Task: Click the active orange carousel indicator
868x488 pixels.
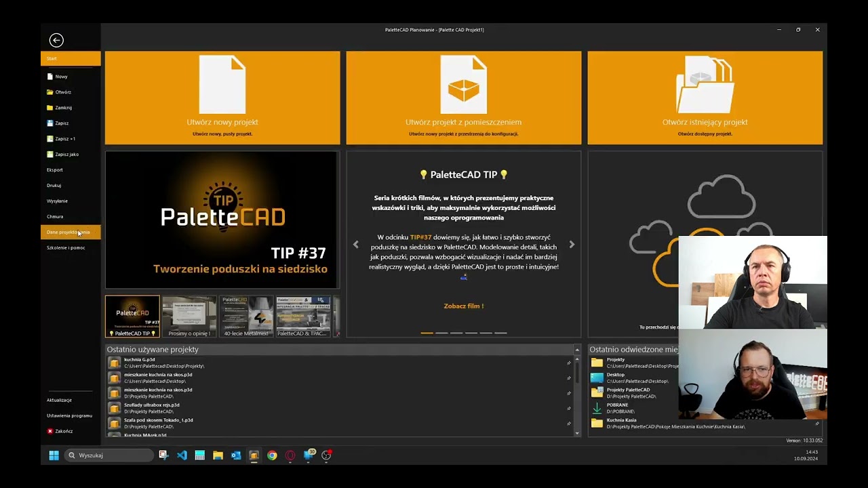Action: pos(427,333)
